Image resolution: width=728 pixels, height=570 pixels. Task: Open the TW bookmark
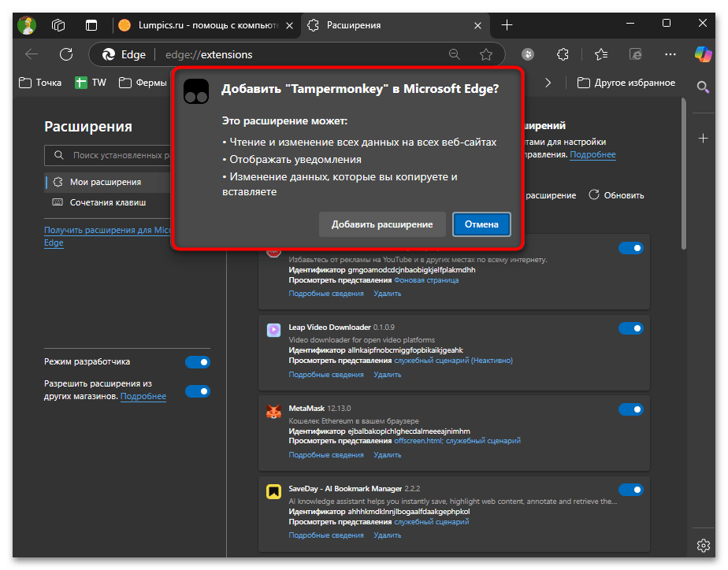(91, 83)
